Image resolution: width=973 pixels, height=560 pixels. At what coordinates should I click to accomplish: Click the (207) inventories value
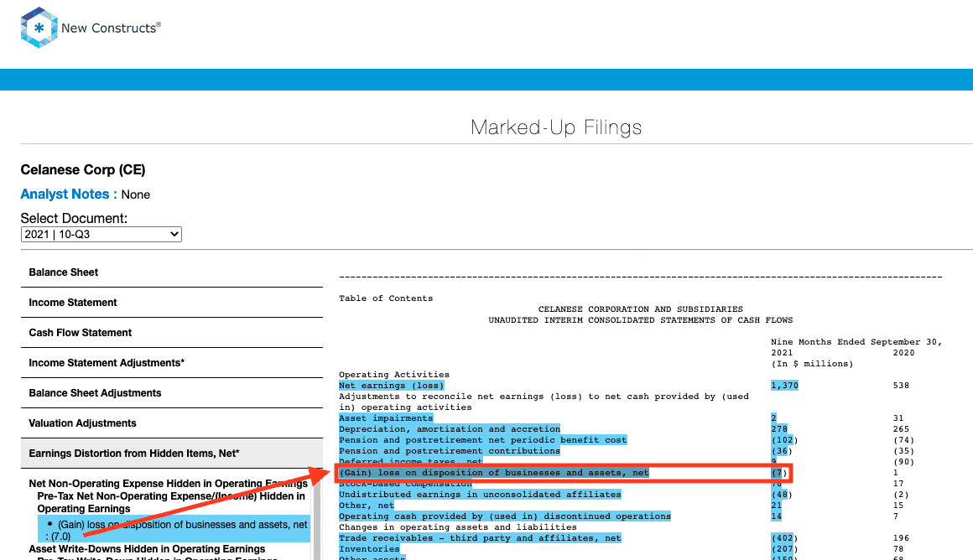[784, 549]
